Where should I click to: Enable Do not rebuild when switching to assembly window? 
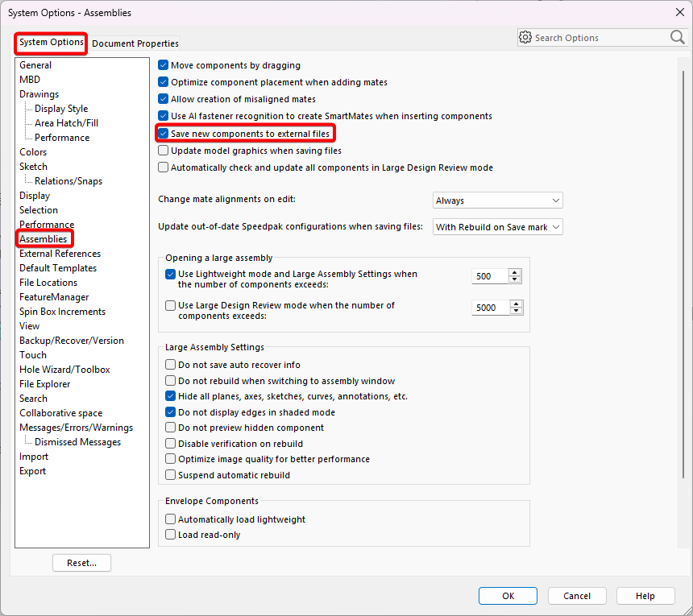[x=170, y=381]
